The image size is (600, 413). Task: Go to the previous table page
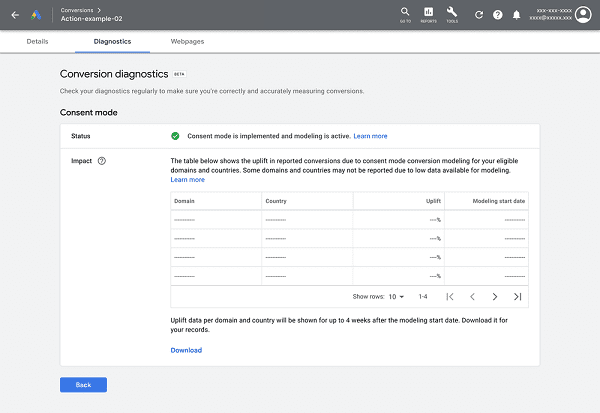point(472,297)
